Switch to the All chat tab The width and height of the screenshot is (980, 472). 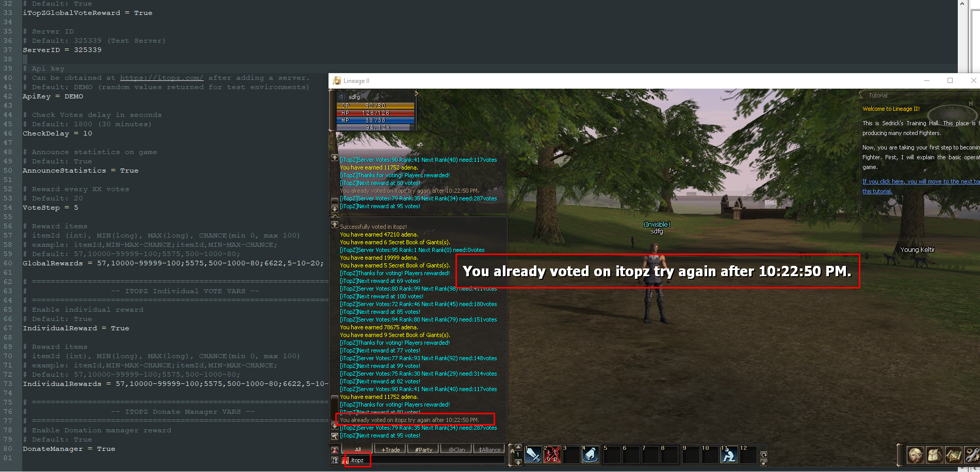[x=358, y=449]
